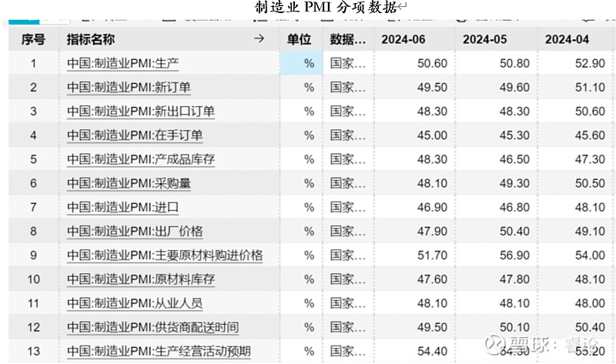Click the arrow icon in 指标名称 header
This screenshot has height=364, width=616.
(259, 39)
